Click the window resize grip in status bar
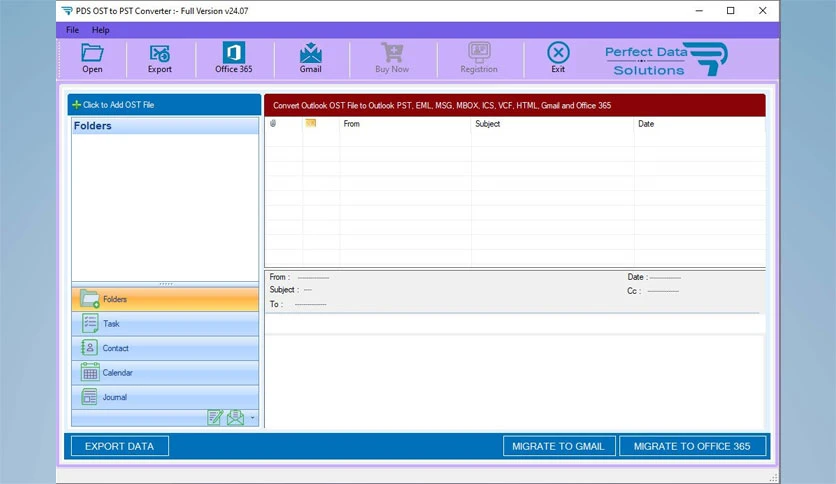 774,477
